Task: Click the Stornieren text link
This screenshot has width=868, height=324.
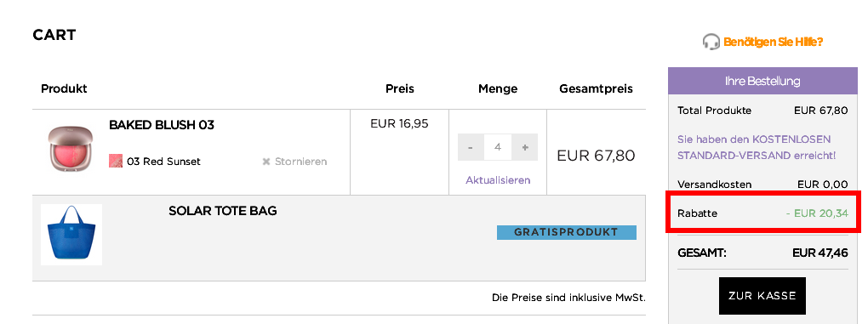Action: [300, 162]
